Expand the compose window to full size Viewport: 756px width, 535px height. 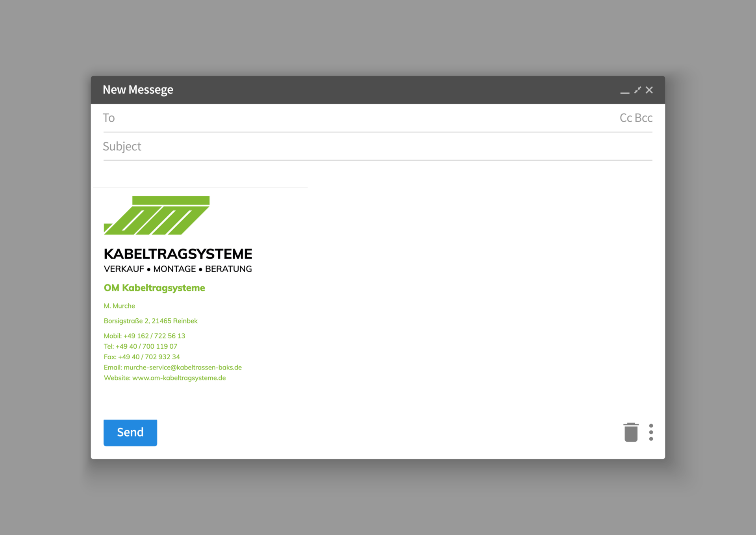[x=637, y=90]
